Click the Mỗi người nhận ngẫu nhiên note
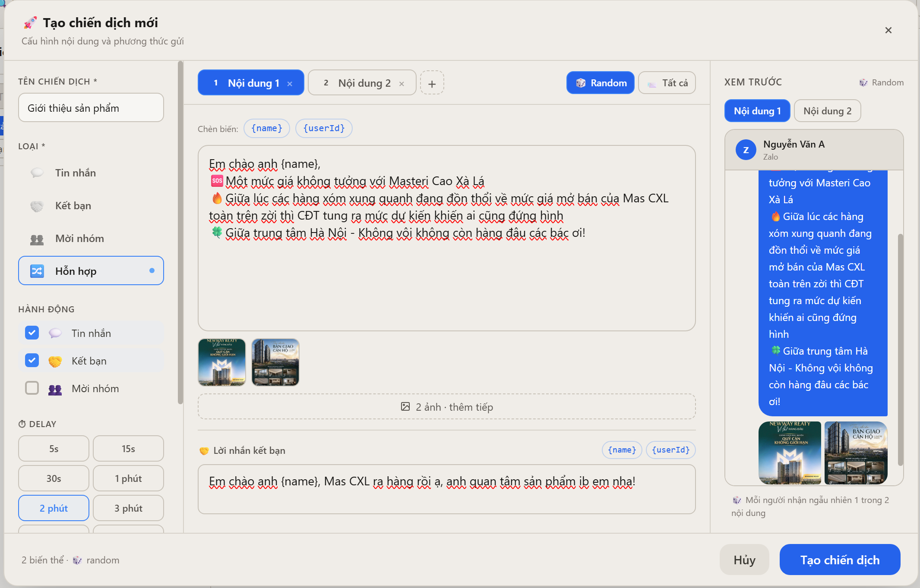 (x=811, y=506)
